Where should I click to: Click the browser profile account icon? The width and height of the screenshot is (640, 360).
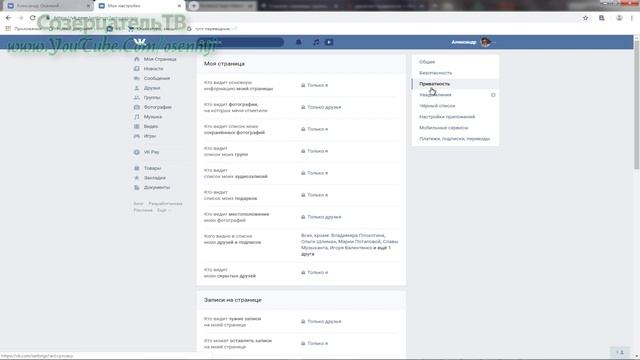point(619,18)
